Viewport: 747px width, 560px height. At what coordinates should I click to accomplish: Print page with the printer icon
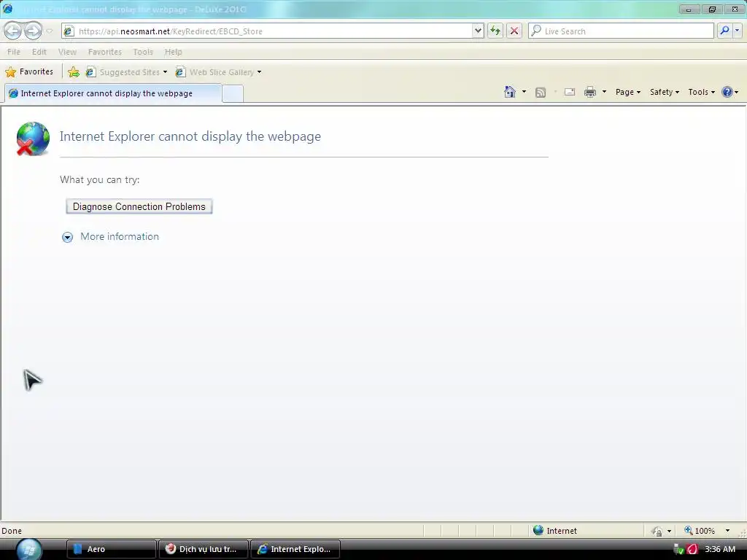(590, 92)
